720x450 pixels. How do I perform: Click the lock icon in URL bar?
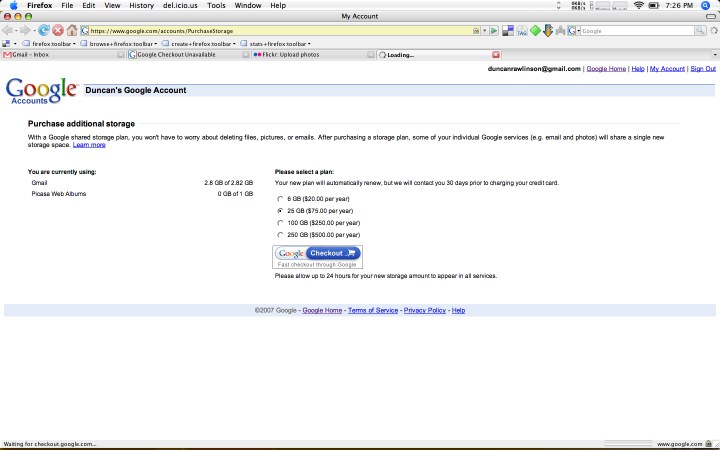(476, 31)
